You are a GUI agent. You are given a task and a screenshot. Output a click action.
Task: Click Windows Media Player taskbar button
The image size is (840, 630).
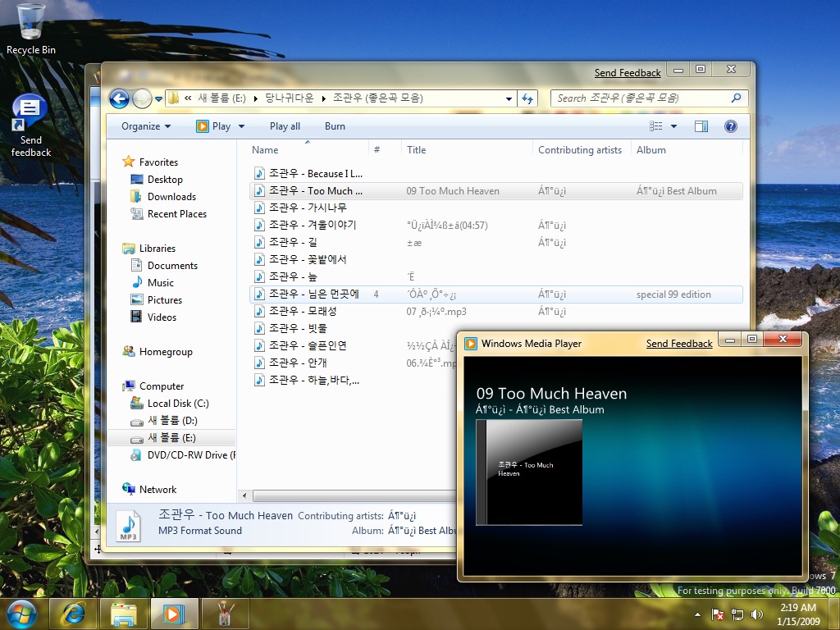pos(174,614)
